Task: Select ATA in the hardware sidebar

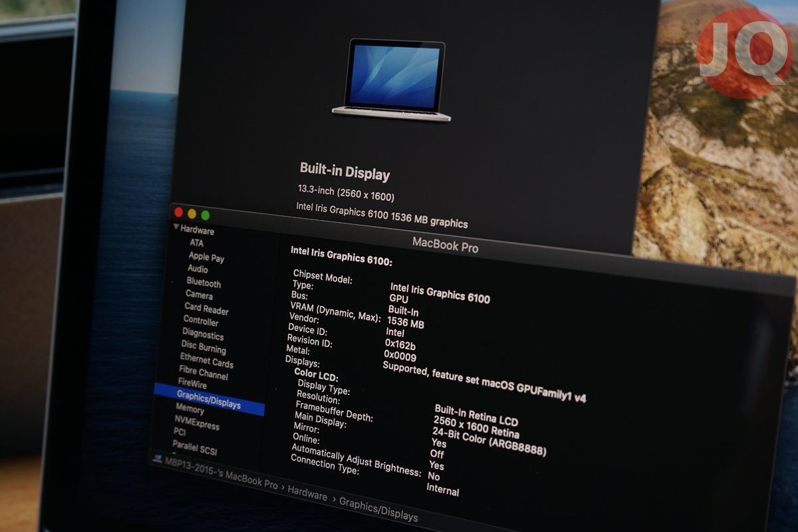Action: point(197,243)
